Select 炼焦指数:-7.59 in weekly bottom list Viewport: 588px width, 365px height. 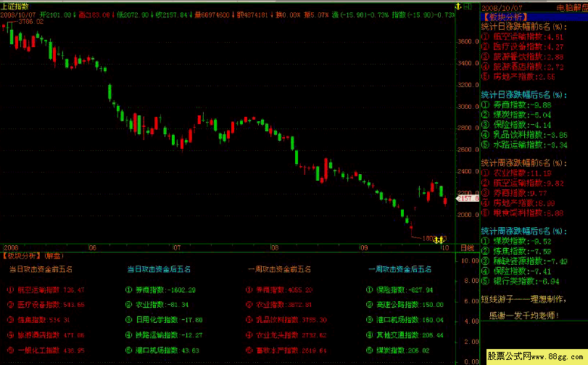516,251
